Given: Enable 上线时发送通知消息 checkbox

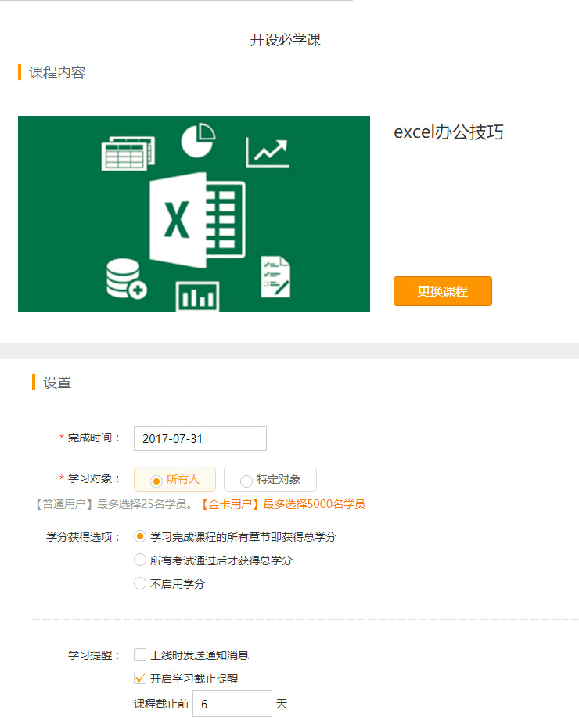Looking at the screenshot, I should [x=139, y=654].
